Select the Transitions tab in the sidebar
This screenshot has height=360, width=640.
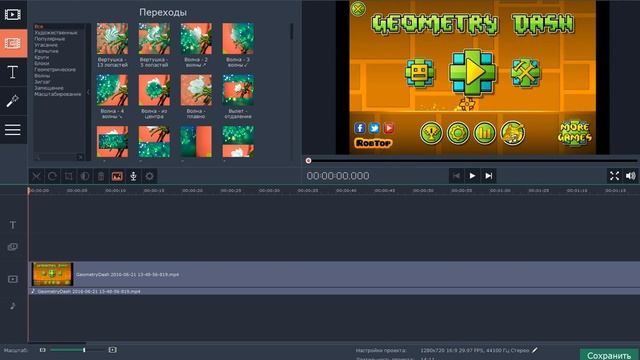click(13, 43)
